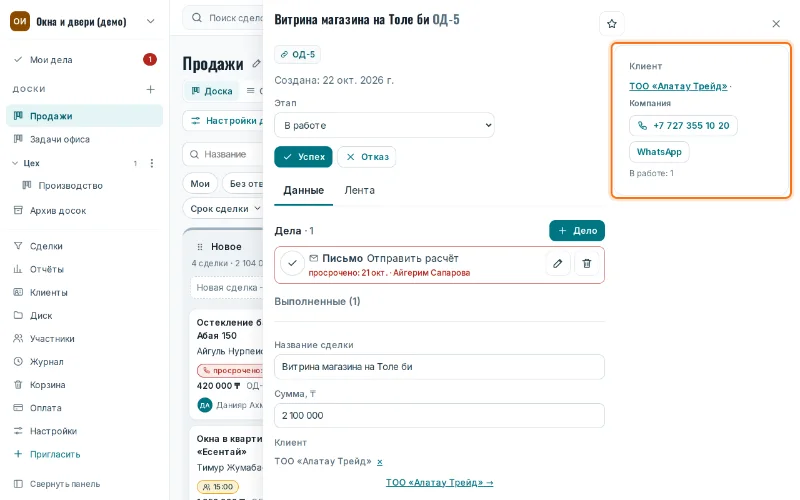The width and height of the screenshot is (800, 500).
Task: Open the Остекление deal card on Абая 150
Action: pos(227,364)
